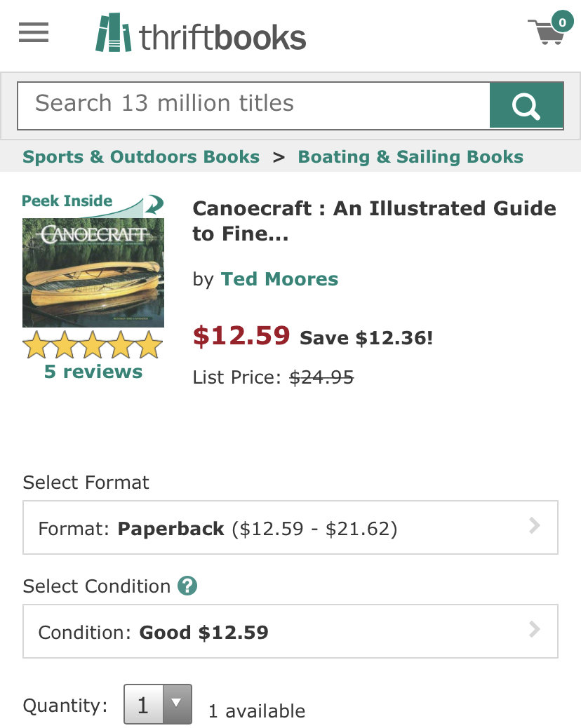Viewport: 581px width, 728px height.
Task: Open the Quantity dropdown
Action: pyautogui.click(x=158, y=704)
